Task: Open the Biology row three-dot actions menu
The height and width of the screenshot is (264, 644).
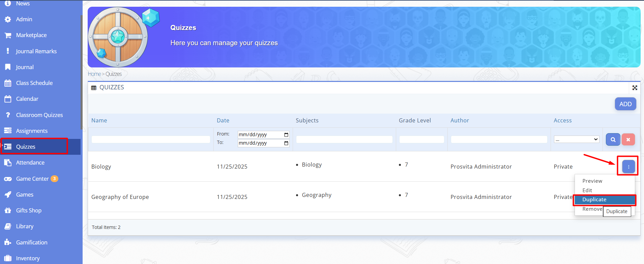Action: click(x=628, y=167)
